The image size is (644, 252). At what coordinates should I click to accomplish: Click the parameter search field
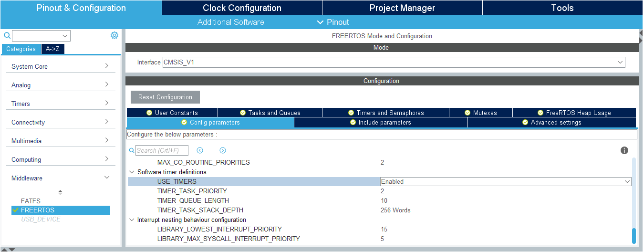pyautogui.click(x=162, y=150)
